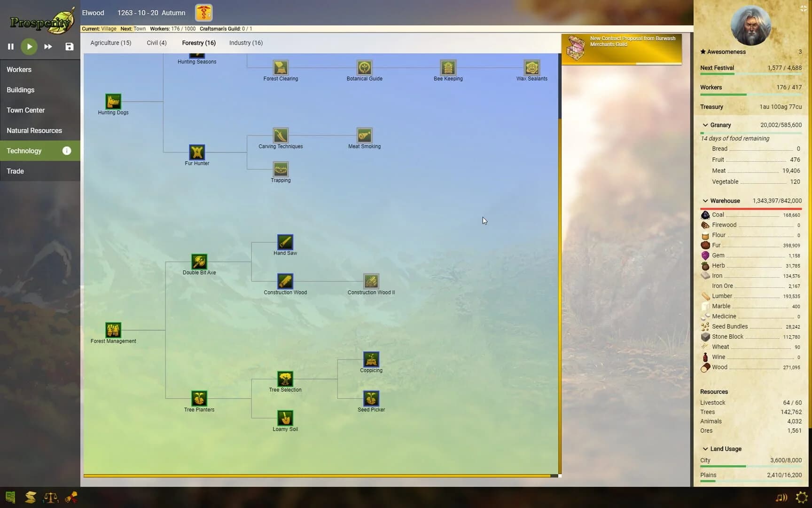Collapse the Land Usage section
Image resolution: width=812 pixels, height=508 pixels.
pos(705,449)
